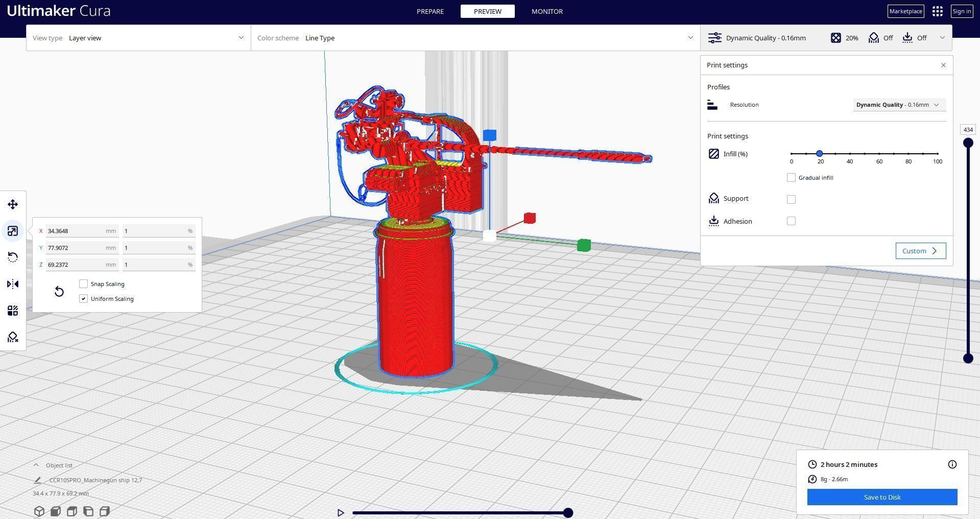Show print time info details

(x=952, y=464)
